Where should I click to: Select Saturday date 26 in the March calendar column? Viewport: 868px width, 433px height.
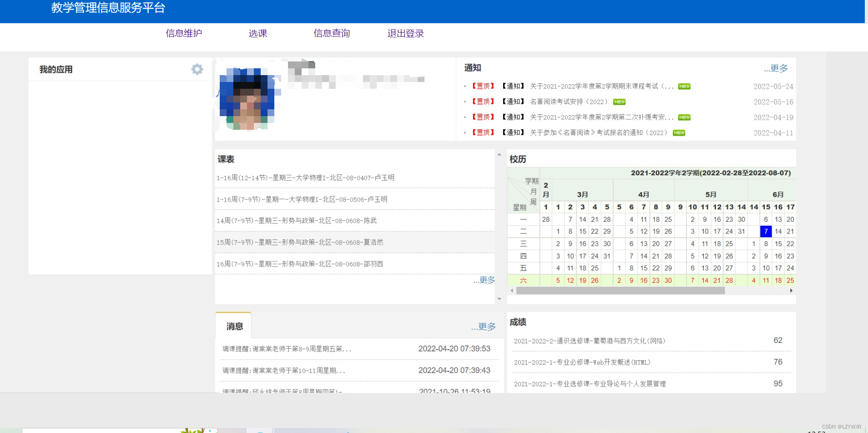click(x=594, y=280)
